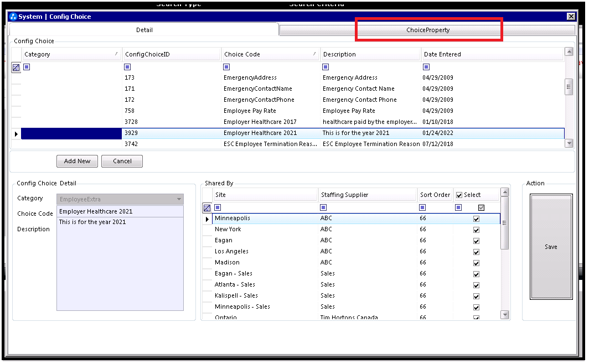Click row selector arrow for Minneapolis row
The height and width of the screenshot is (364, 589).
click(x=207, y=219)
